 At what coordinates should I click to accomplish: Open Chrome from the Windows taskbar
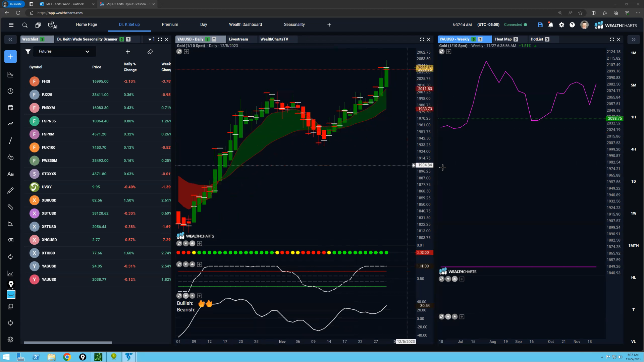[x=67, y=357]
